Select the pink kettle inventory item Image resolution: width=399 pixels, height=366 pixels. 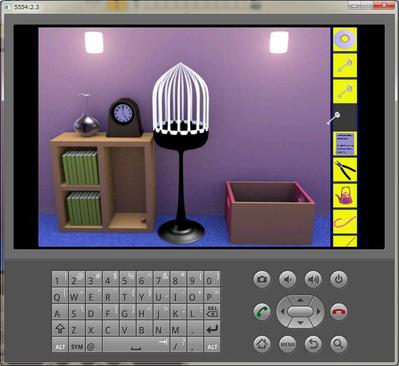pyautogui.click(x=345, y=195)
